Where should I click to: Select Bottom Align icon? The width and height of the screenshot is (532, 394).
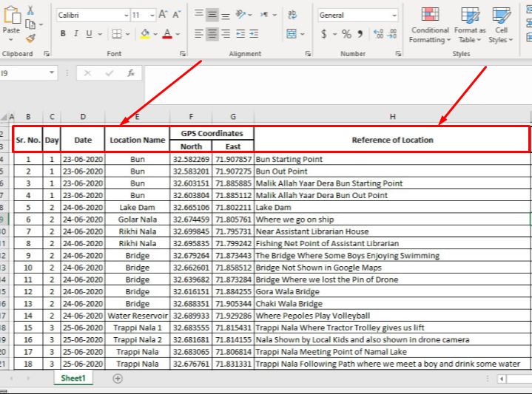click(x=226, y=16)
